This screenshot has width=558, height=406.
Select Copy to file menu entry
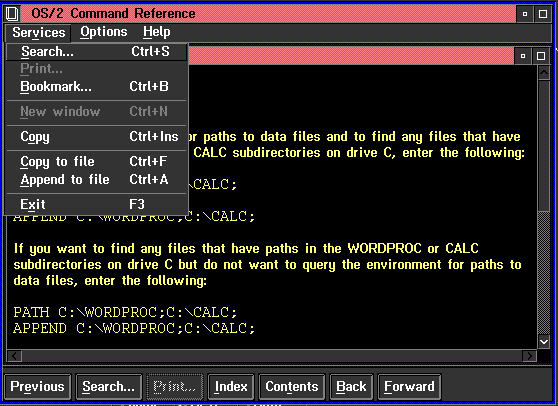coord(96,162)
